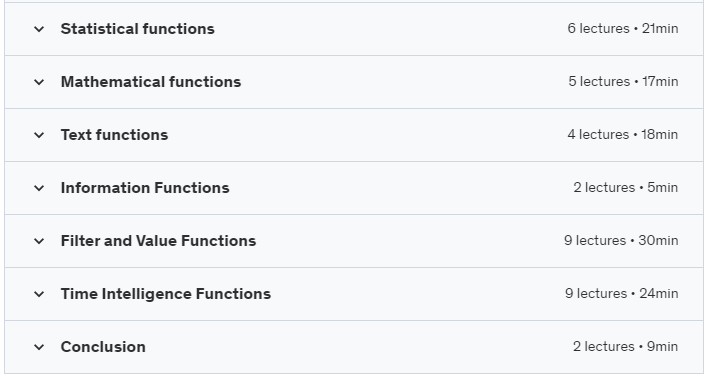The image size is (706, 376).
Task: Select the Mathematical functions heading
Action: 151,82
